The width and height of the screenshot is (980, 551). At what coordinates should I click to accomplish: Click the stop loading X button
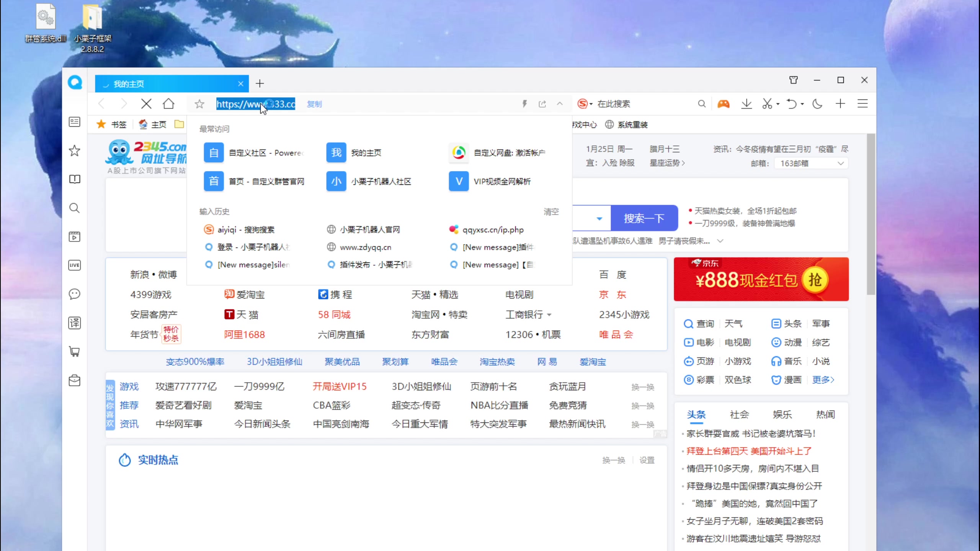click(146, 104)
